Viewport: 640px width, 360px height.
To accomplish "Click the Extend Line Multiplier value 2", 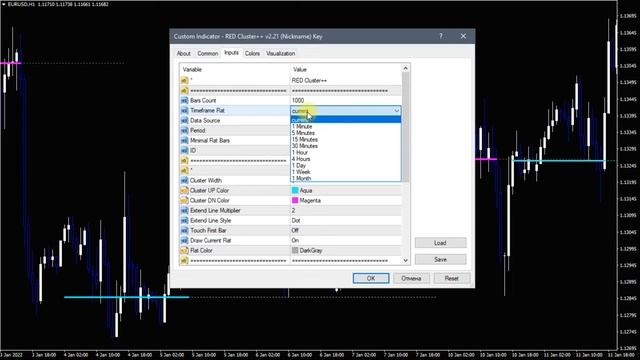I will [293, 211].
